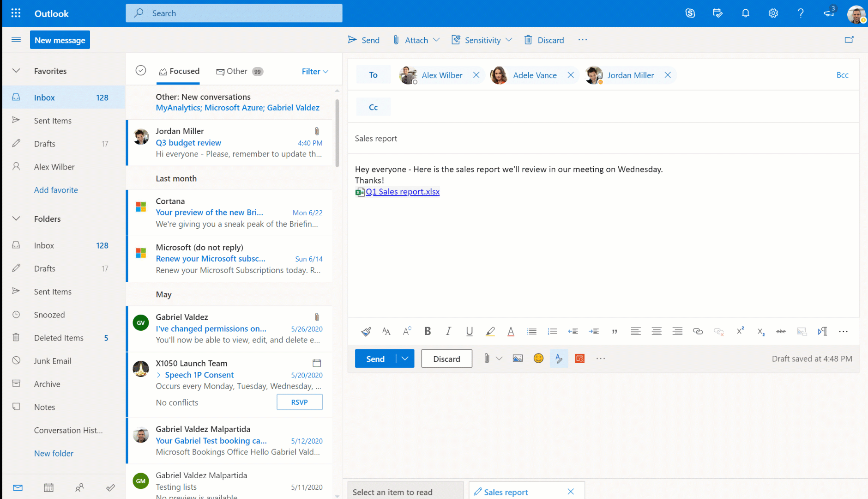The height and width of the screenshot is (499, 868).
Task: Remove Adele Vance from the To field
Action: [571, 75]
